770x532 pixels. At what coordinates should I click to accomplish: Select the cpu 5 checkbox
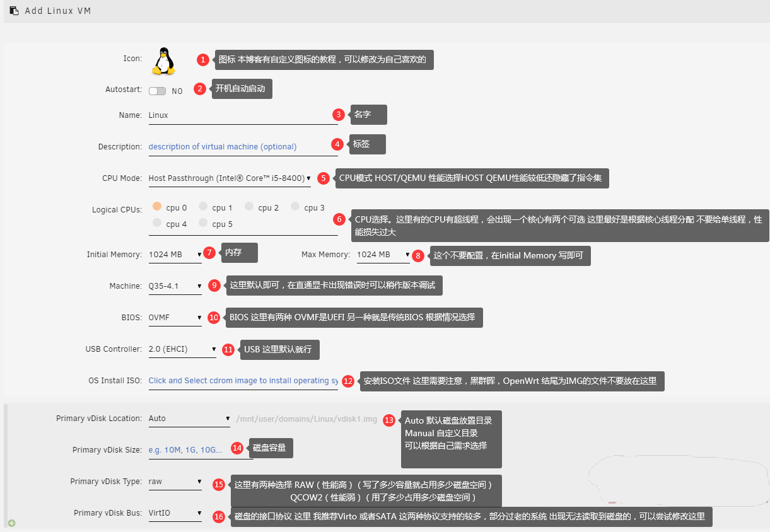tap(203, 223)
